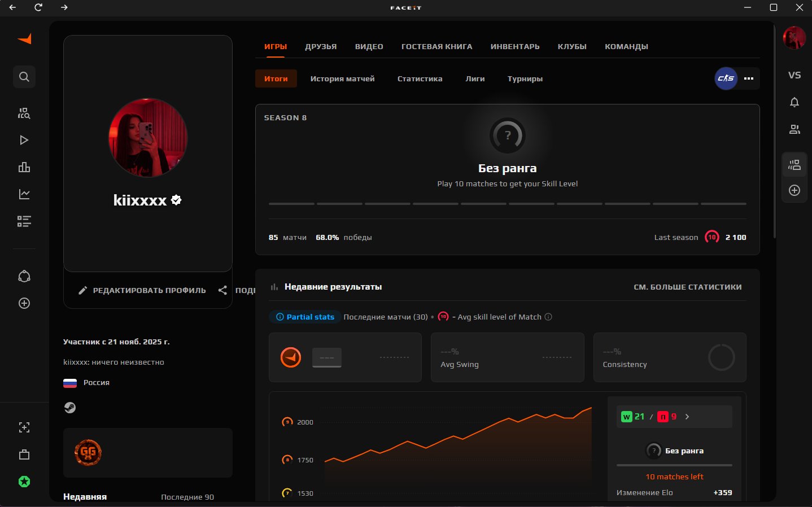Open the feed list icon in sidebar

click(24, 221)
